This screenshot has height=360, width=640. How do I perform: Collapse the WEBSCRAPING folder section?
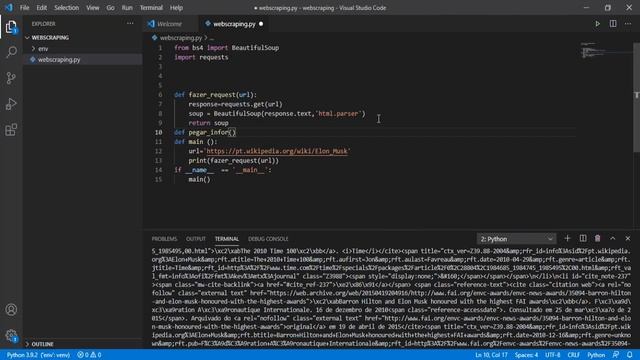click(50, 38)
